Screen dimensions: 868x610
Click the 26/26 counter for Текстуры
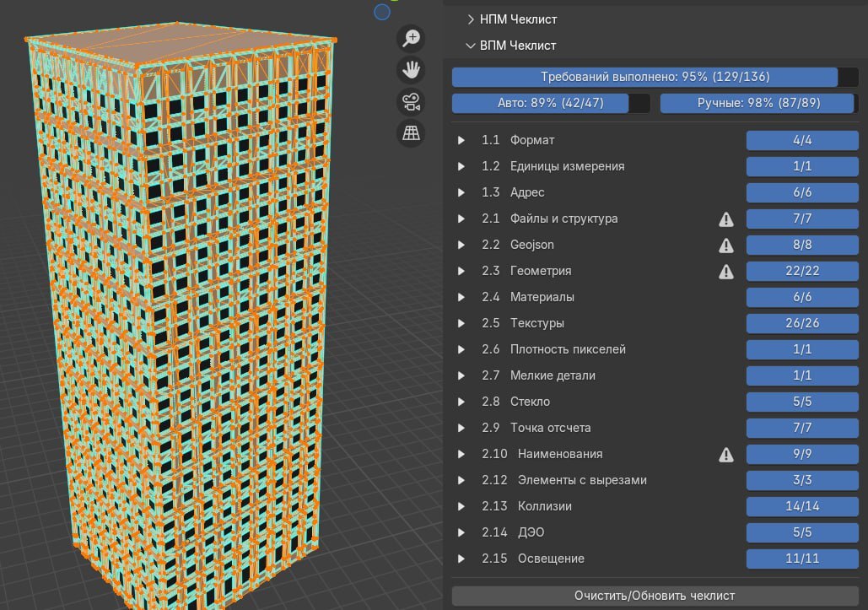point(802,322)
